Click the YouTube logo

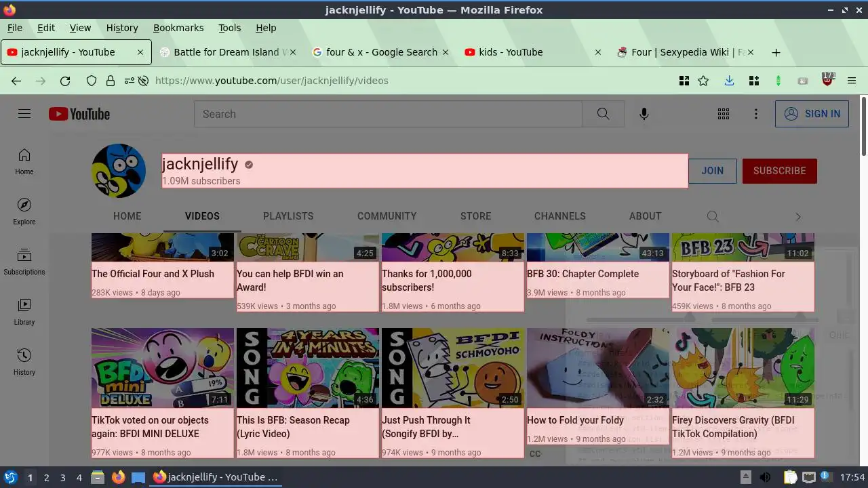(79, 114)
